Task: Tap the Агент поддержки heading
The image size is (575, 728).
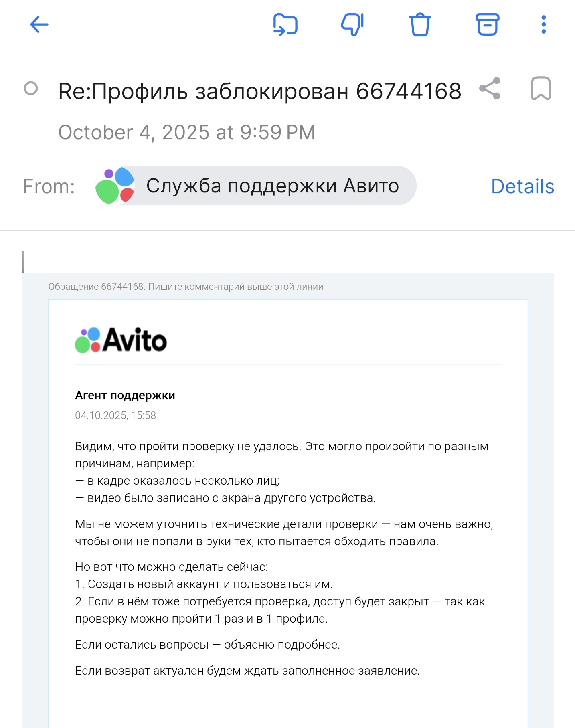Action: (125, 396)
